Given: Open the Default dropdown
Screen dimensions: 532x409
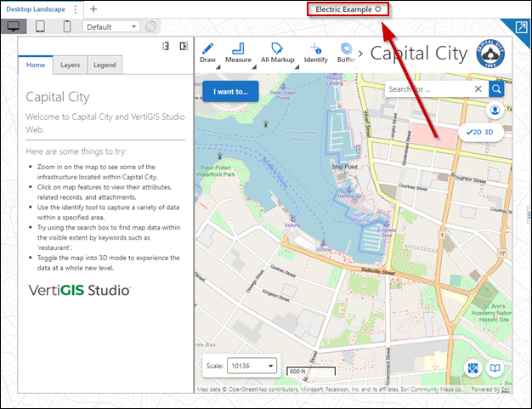Looking at the screenshot, I should click(111, 26).
